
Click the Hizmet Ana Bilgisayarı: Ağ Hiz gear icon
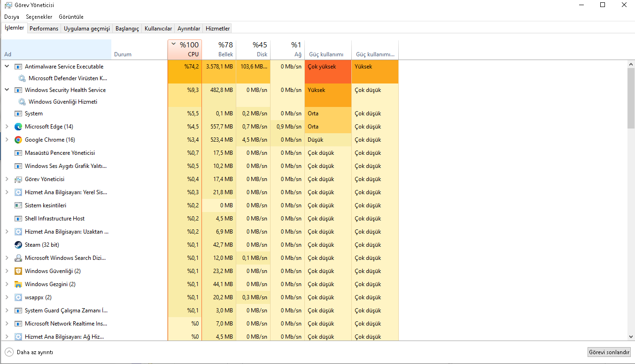coord(18,337)
